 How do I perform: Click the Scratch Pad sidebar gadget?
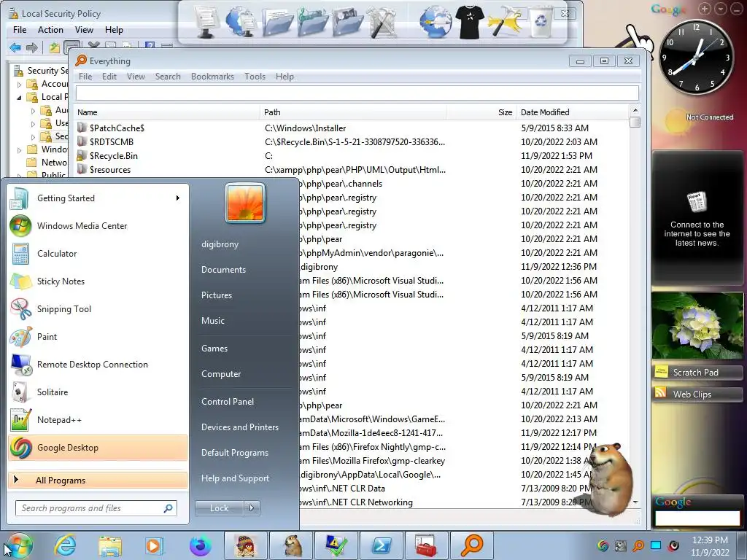click(697, 373)
